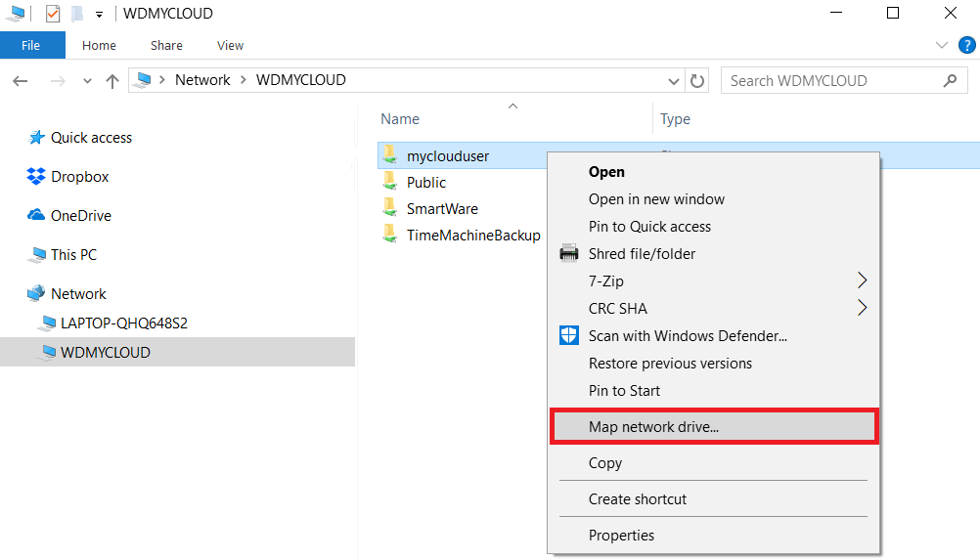The height and width of the screenshot is (560, 980).
Task: Select OneDrive in the navigation pane
Action: tap(80, 215)
